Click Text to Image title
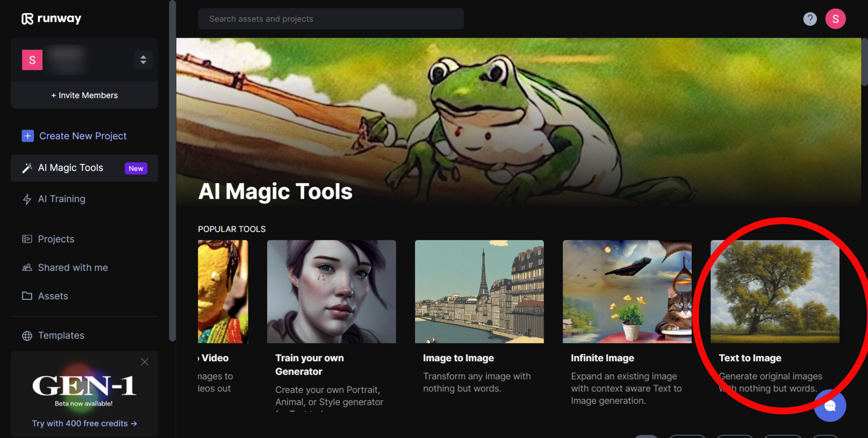Viewport: 868px width, 438px height. (750, 358)
